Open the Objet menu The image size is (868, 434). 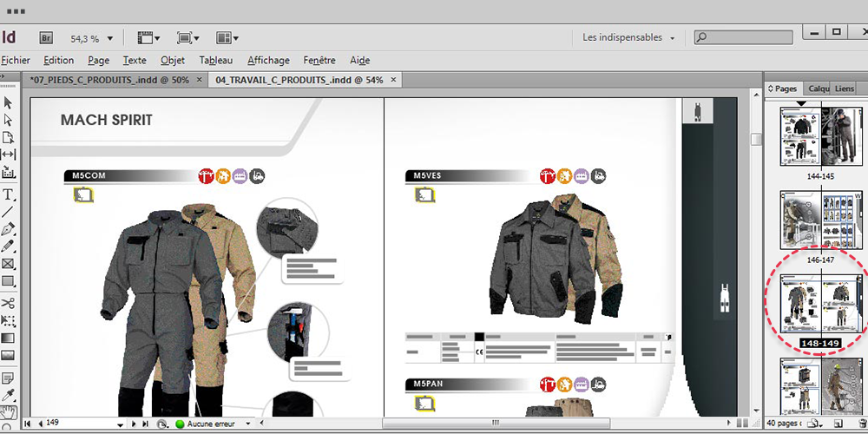pyautogui.click(x=173, y=61)
